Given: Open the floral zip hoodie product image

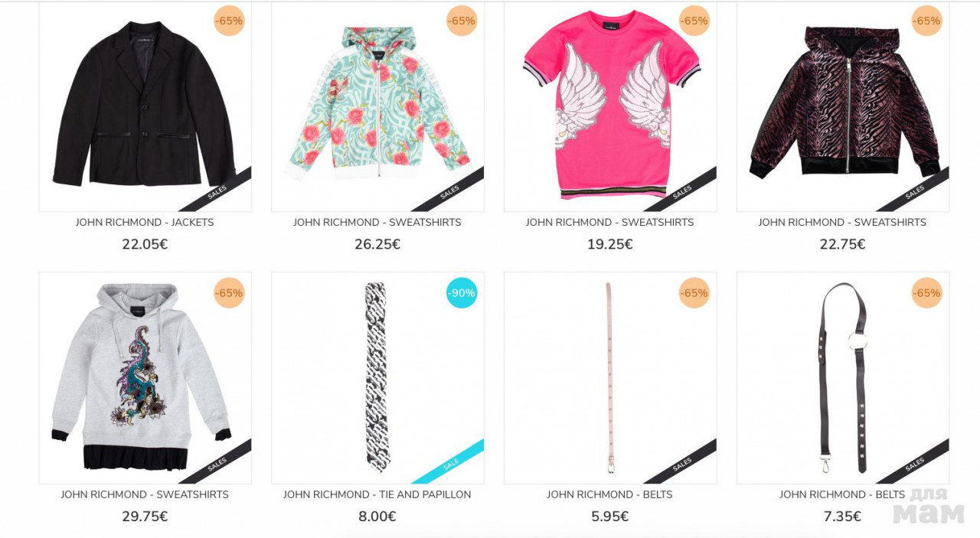Looking at the screenshot, I should click(x=377, y=106).
